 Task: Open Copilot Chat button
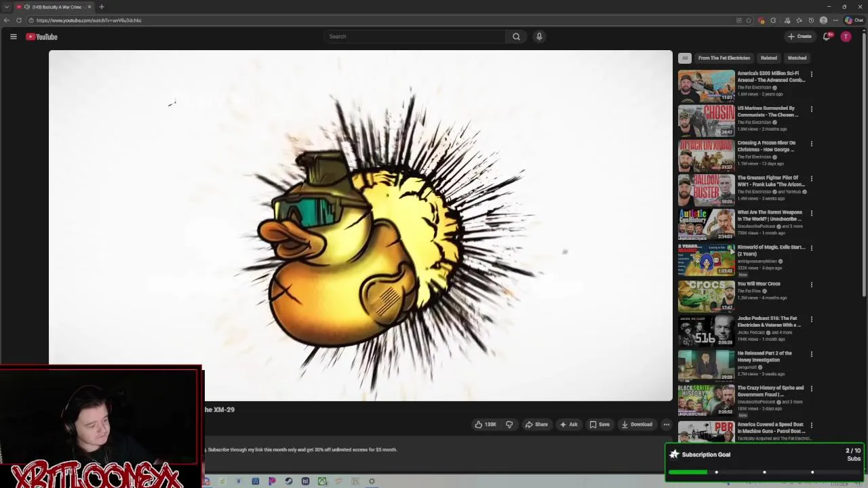(854, 20)
